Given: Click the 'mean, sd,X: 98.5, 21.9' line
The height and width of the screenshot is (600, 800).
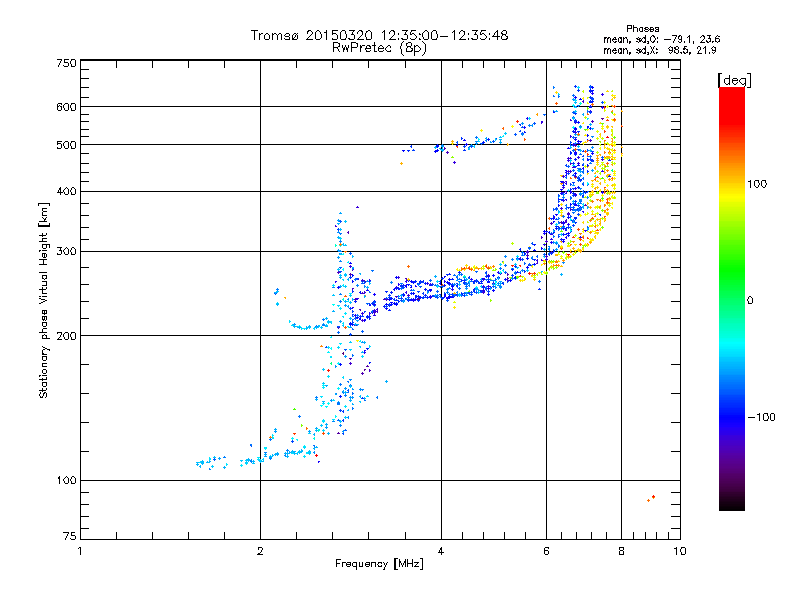Looking at the screenshot, I should 659,50.
